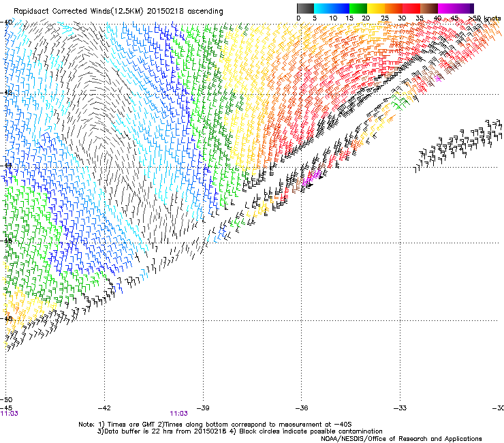
Task: Click the note 'Times are GMT'
Action: pyautogui.click(x=131, y=425)
